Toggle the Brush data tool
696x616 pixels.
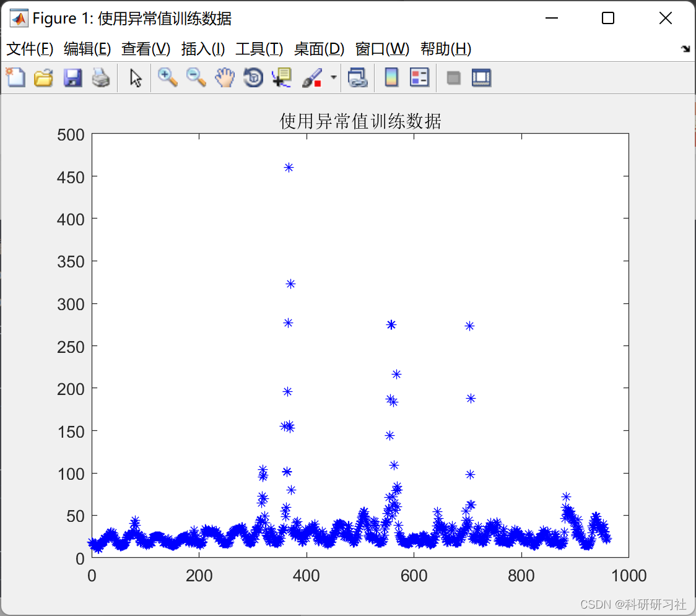[312, 77]
